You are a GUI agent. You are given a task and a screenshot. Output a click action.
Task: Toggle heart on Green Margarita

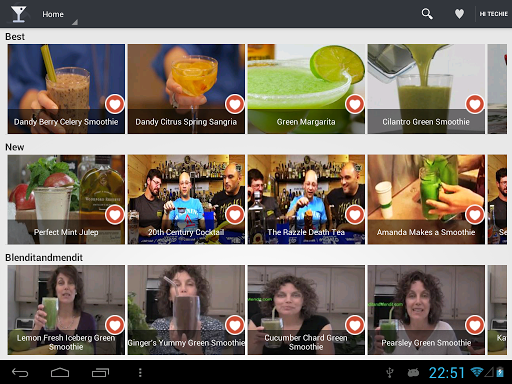(355, 104)
